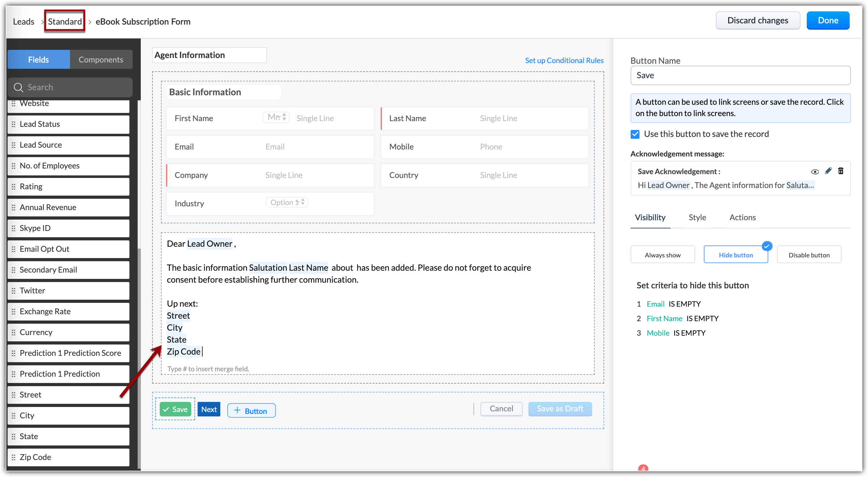The height and width of the screenshot is (477, 868).
Task: Click drag handle icon next to Zip Code
Action: point(14,457)
